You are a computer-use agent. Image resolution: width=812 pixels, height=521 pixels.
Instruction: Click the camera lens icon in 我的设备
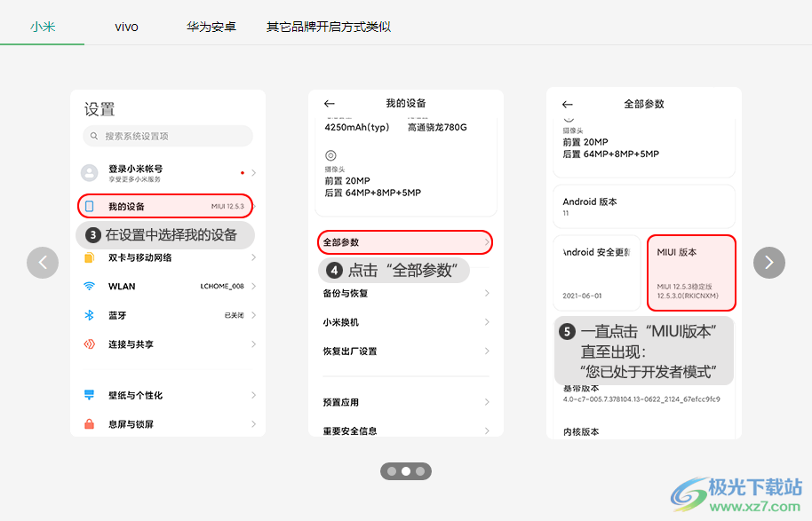pos(330,155)
